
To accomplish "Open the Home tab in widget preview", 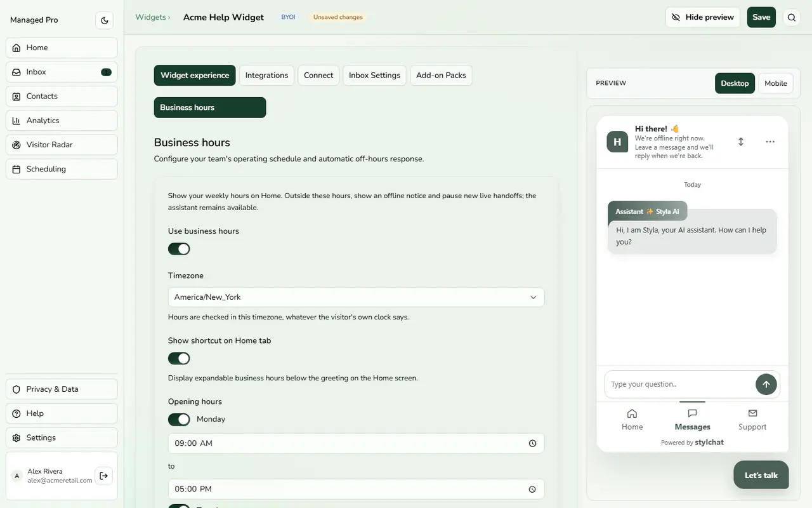I will click(632, 420).
